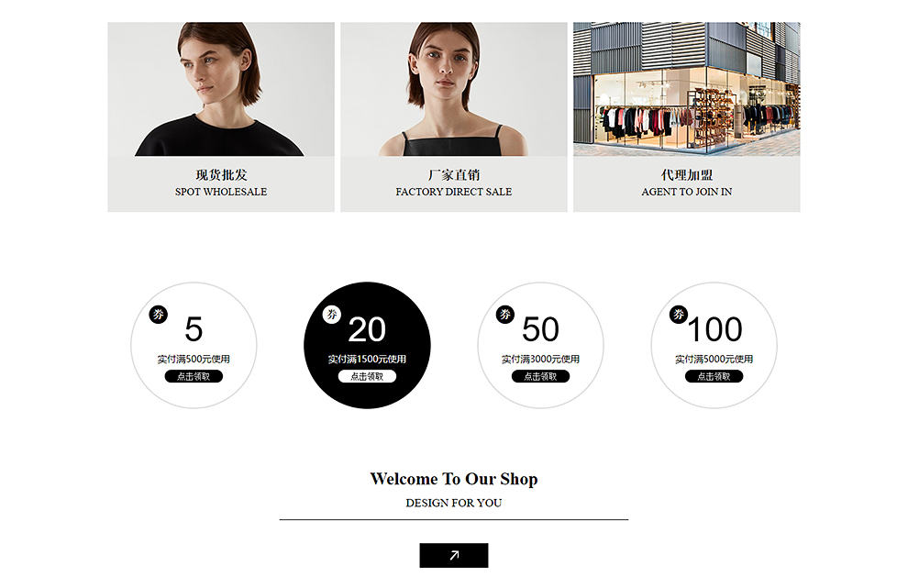
Task: Click the 实付满500元使用 condition text
Action: pyautogui.click(x=194, y=360)
